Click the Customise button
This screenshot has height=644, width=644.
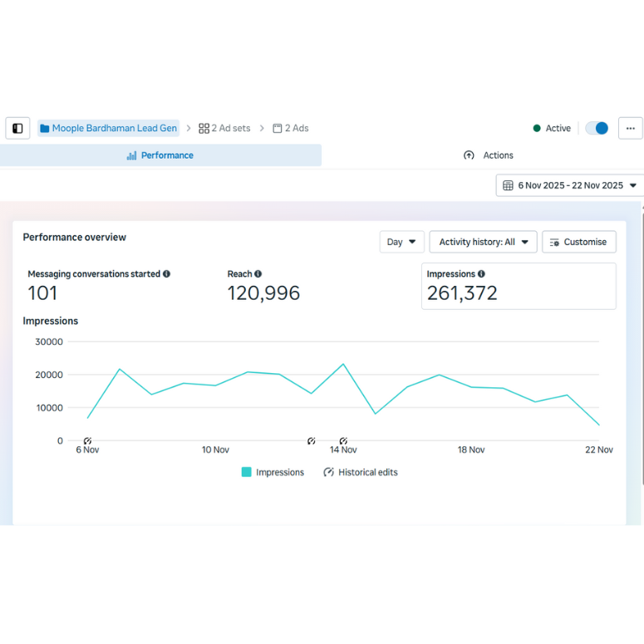click(578, 242)
